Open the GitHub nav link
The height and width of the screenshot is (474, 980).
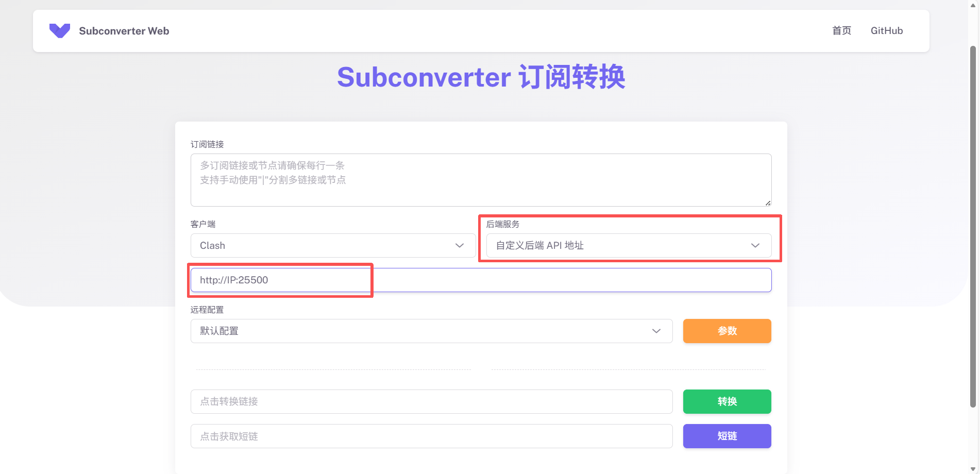(x=886, y=31)
